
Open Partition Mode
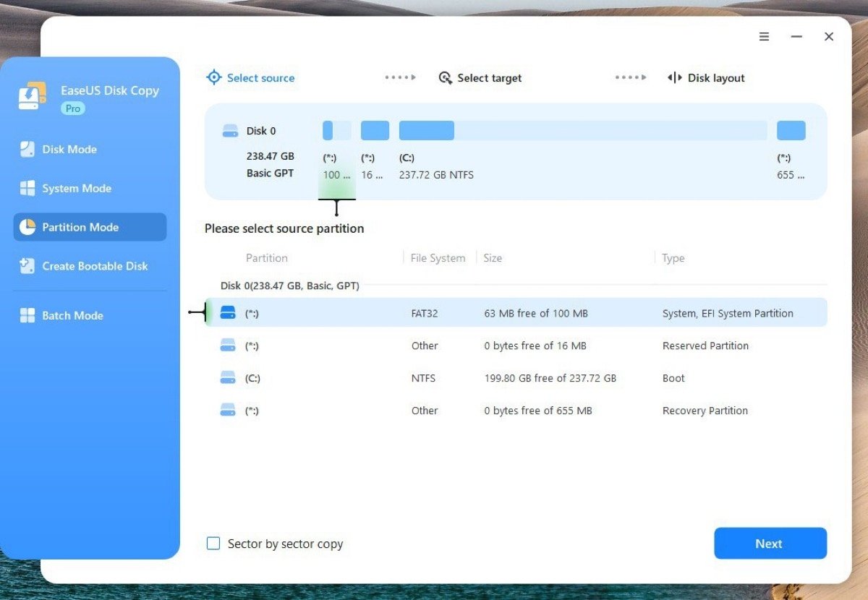90,227
